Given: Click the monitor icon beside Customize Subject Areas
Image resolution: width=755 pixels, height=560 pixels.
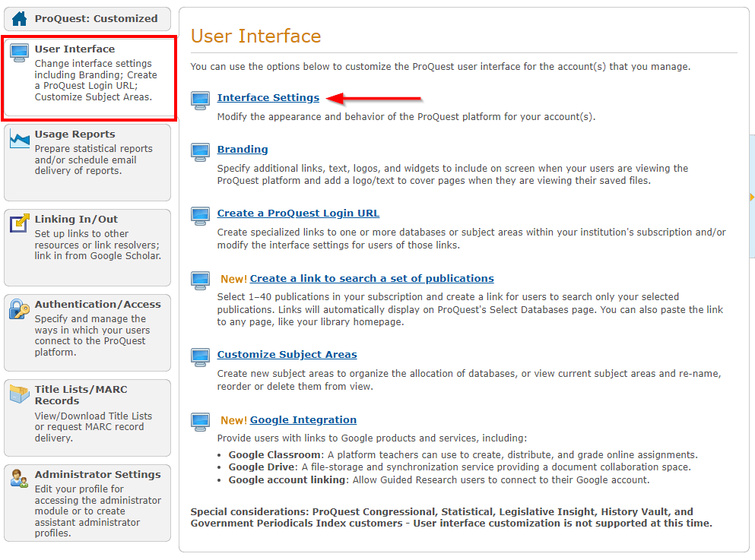Looking at the screenshot, I should (x=200, y=357).
